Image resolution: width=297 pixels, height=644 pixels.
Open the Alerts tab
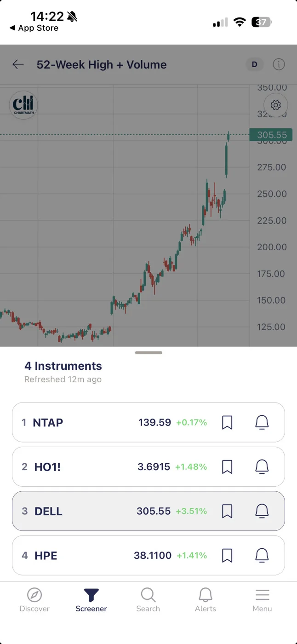(205, 600)
